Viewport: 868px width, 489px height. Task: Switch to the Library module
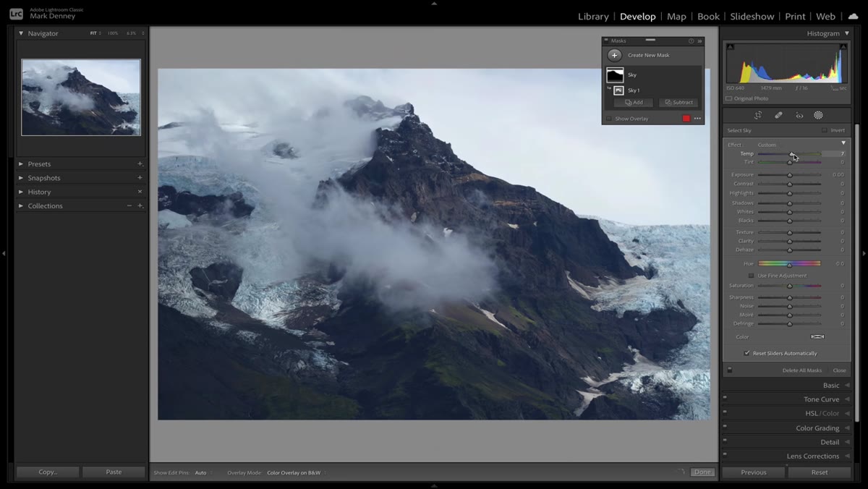pyautogui.click(x=593, y=16)
